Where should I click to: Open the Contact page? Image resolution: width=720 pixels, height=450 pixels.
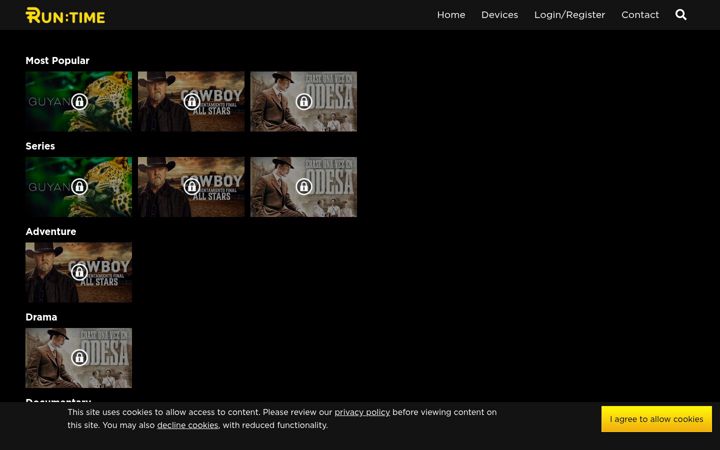pyautogui.click(x=640, y=15)
